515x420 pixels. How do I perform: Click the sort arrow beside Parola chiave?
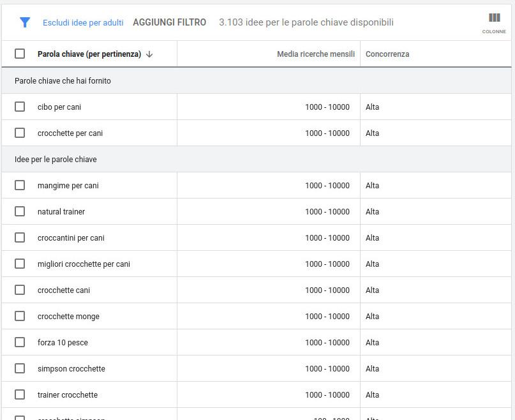(149, 54)
